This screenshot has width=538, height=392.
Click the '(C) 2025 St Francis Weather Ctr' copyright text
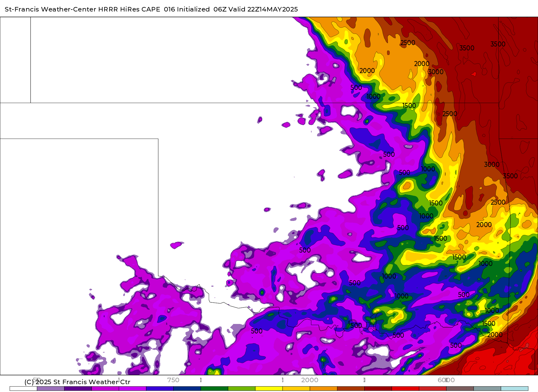point(77,382)
